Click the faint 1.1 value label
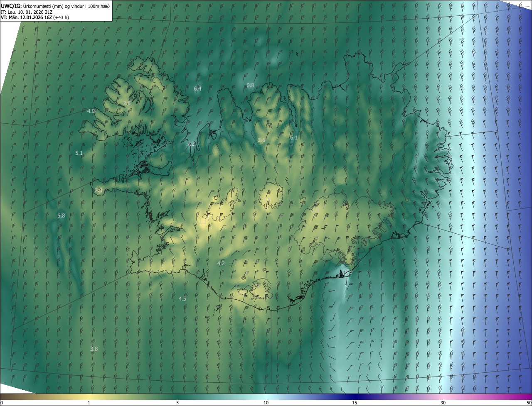Screen dimensions: 532x406 203,222
